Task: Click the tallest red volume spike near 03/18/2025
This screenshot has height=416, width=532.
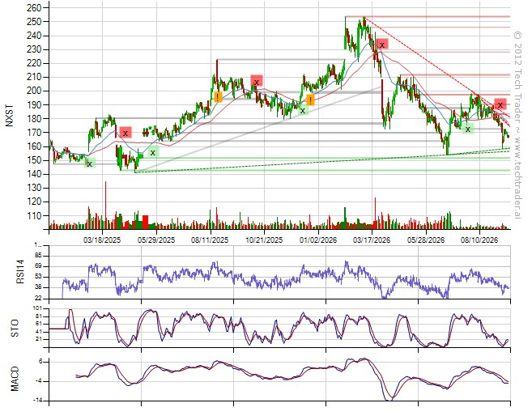Action: 105,205
